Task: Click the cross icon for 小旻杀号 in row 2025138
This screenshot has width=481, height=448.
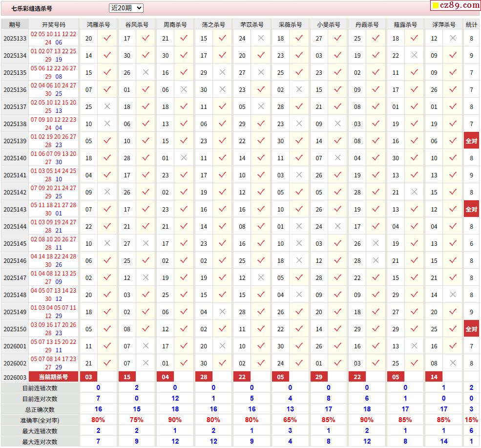Action: point(337,124)
